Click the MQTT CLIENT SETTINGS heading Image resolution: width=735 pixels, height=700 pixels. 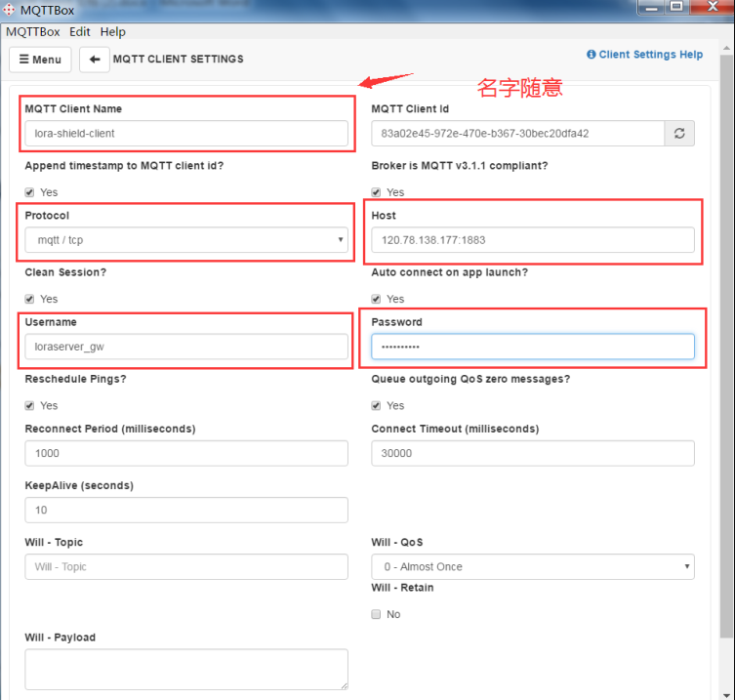(x=178, y=60)
